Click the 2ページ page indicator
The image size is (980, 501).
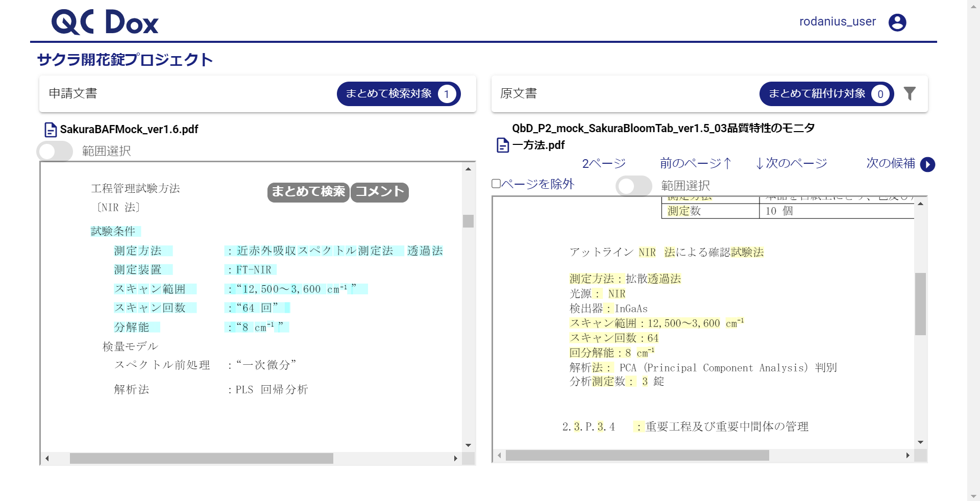(604, 163)
